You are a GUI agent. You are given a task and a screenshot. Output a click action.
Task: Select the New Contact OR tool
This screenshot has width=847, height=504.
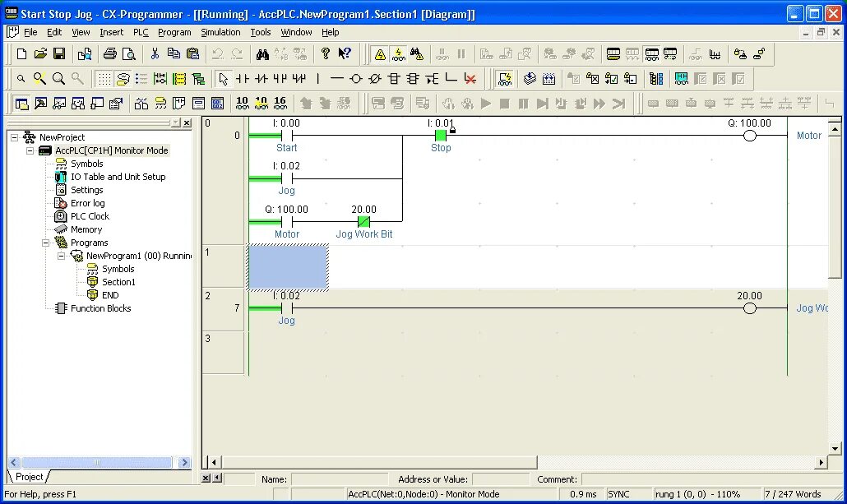tap(280, 79)
